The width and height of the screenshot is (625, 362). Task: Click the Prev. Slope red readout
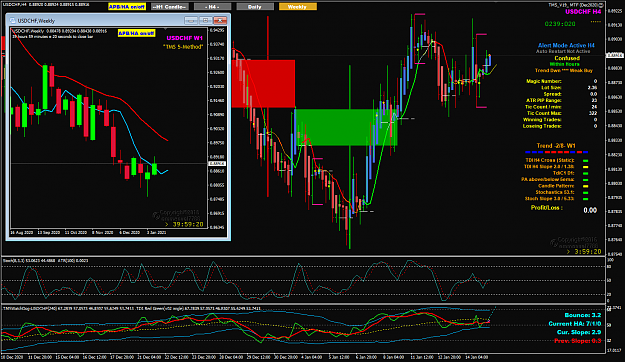pos(578,340)
